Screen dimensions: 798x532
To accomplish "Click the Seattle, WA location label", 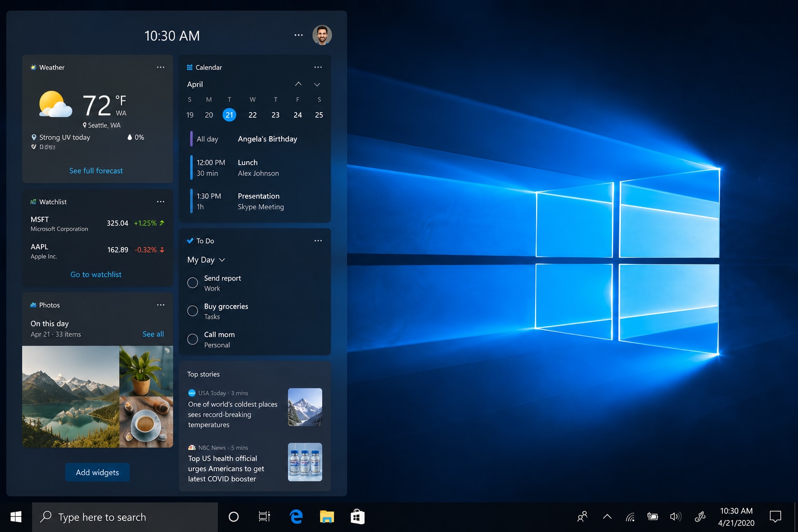I will 102,125.
